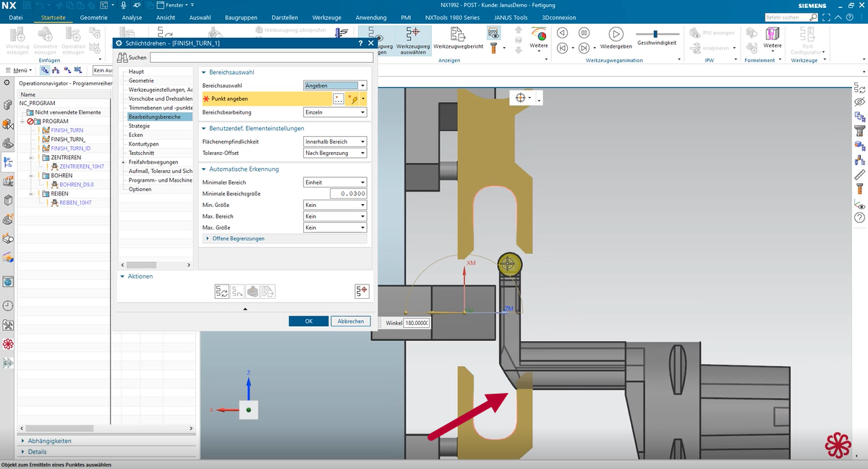This screenshot has height=469, width=868.
Task: Click the clock icon in left sidebar
Action: coord(8,306)
